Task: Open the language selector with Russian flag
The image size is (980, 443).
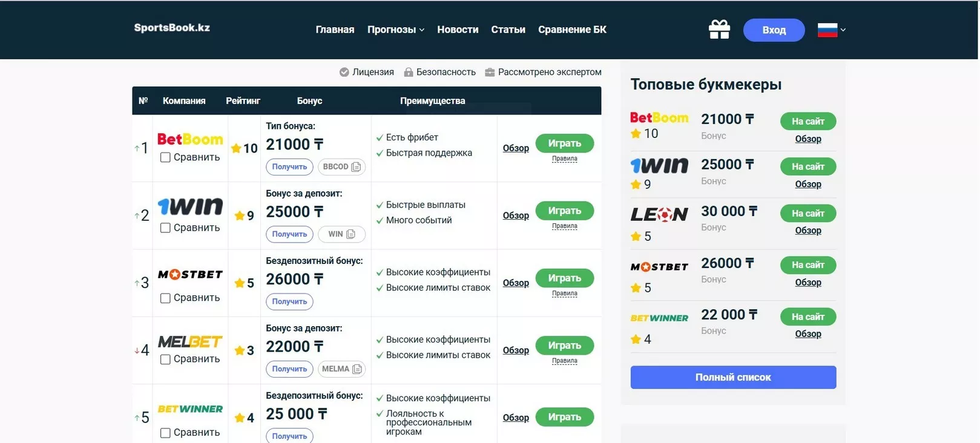Action: click(831, 30)
